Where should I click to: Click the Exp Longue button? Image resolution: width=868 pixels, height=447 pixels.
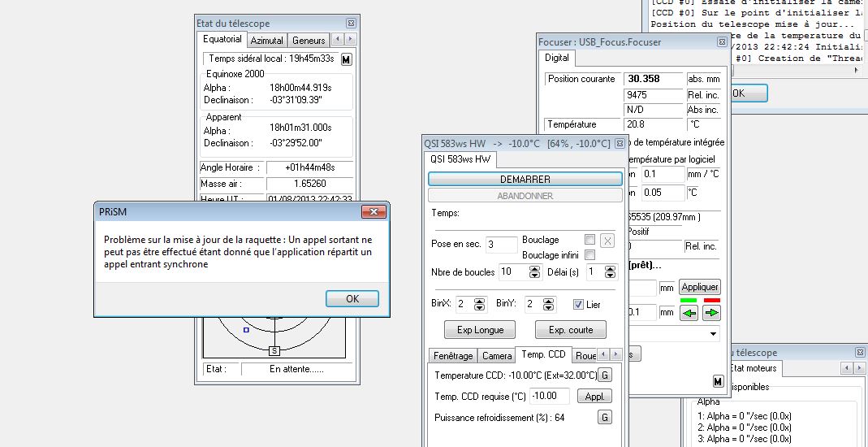click(479, 329)
